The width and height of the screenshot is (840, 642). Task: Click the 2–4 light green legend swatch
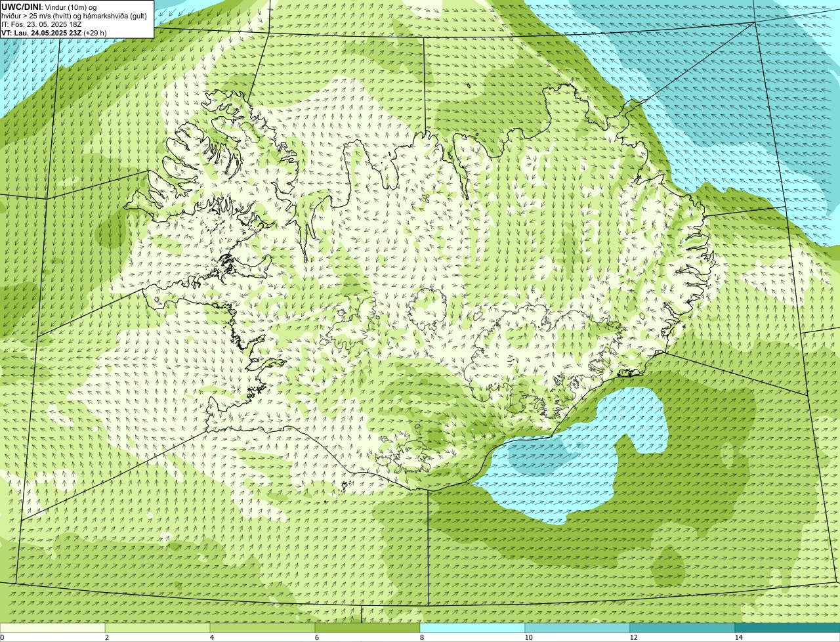point(157,628)
